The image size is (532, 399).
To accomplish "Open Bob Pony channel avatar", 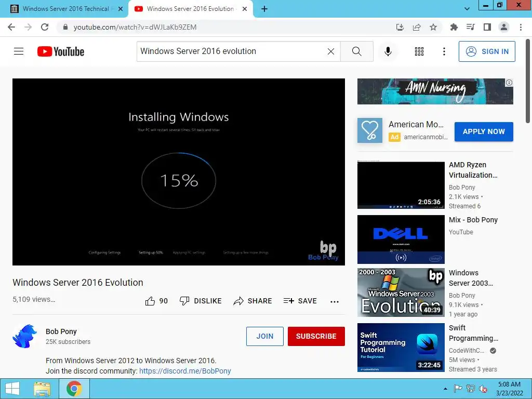I will coord(25,336).
